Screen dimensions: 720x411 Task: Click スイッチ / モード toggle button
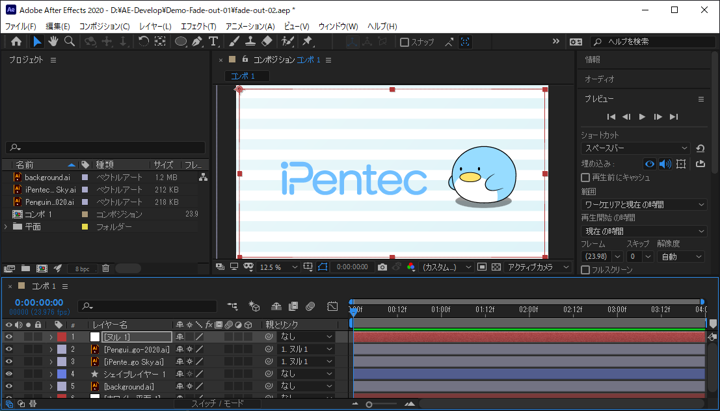point(218,404)
